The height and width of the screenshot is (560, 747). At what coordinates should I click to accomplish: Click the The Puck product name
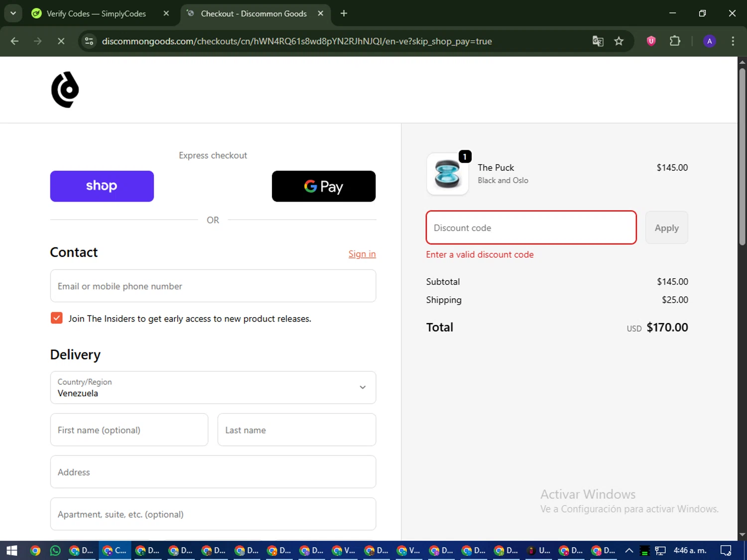pyautogui.click(x=496, y=168)
